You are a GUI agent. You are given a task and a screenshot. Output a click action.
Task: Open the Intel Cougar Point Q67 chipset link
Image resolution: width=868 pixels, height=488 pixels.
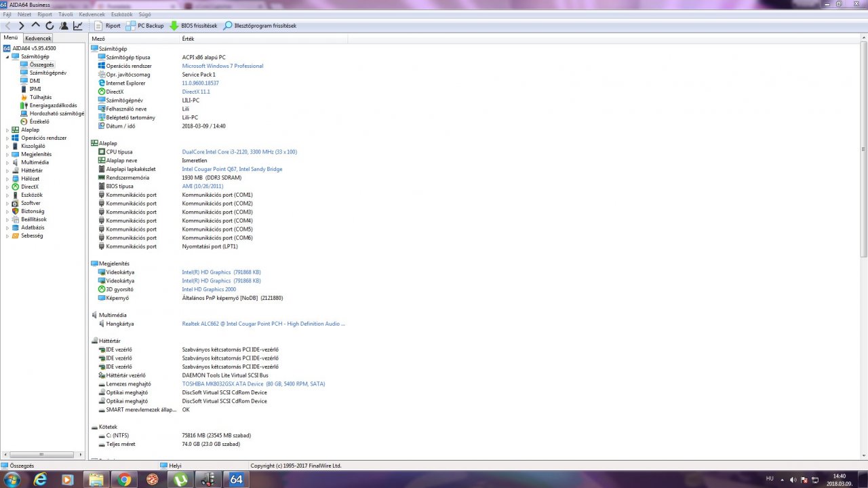232,169
